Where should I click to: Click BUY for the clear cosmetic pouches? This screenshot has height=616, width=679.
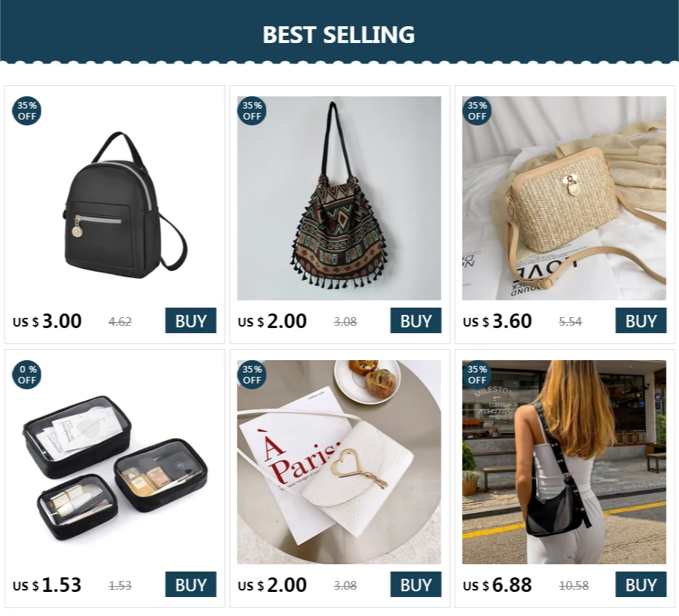pos(191,585)
